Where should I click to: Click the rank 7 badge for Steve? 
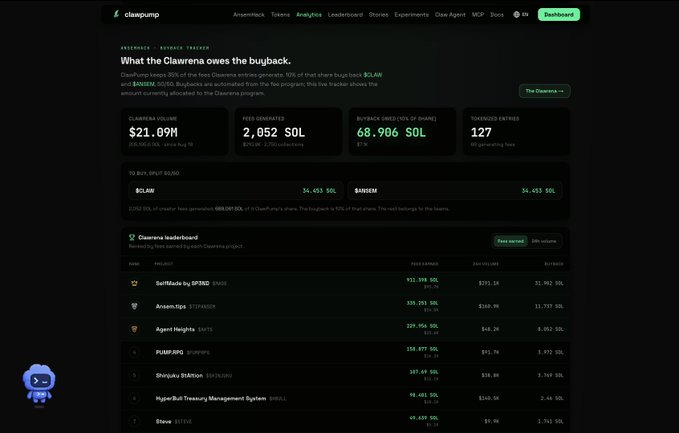(134, 421)
